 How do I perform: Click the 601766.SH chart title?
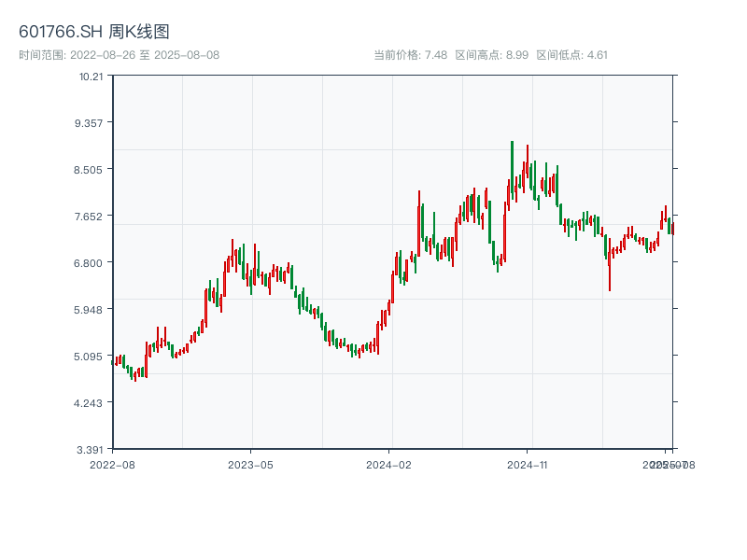coord(94,33)
